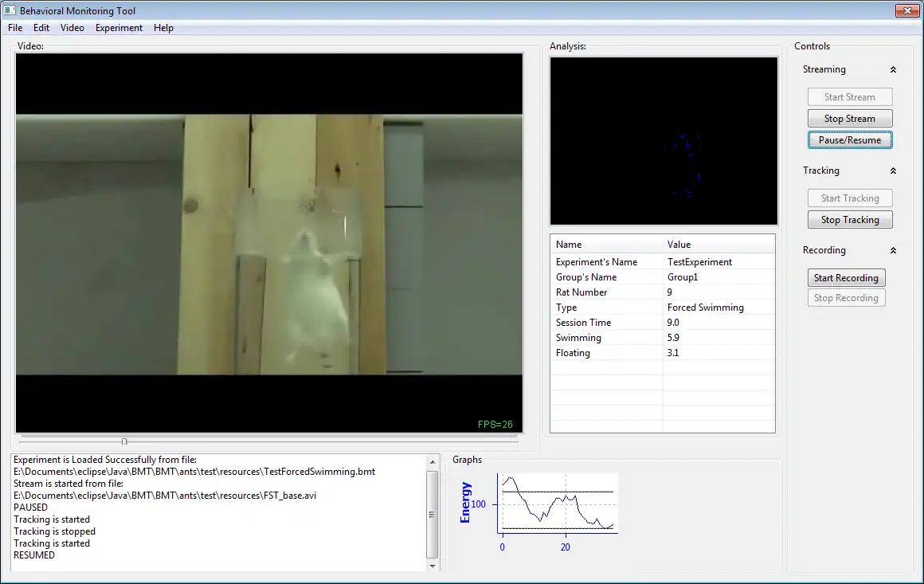Image resolution: width=924 pixels, height=584 pixels.
Task: Click the Name column header
Action: click(606, 244)
